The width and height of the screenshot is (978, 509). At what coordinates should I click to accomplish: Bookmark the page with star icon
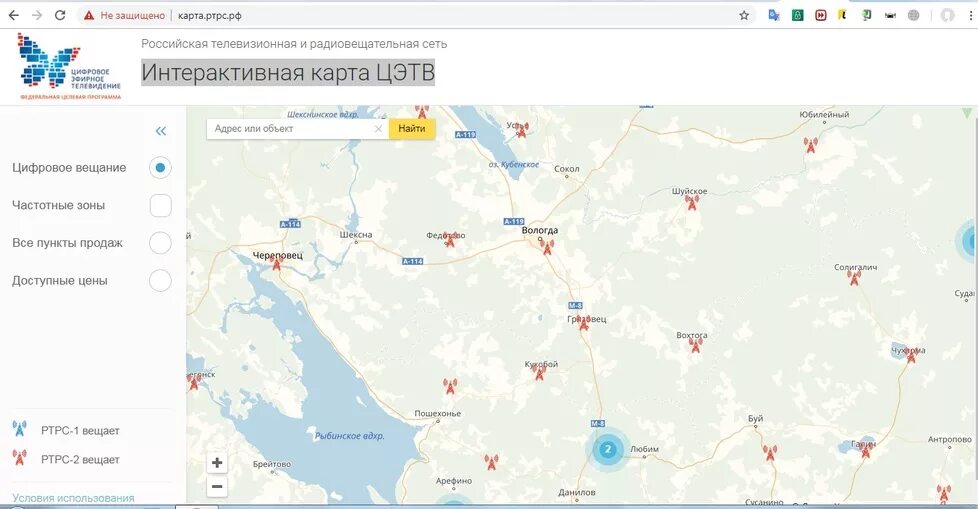[743, 16]
